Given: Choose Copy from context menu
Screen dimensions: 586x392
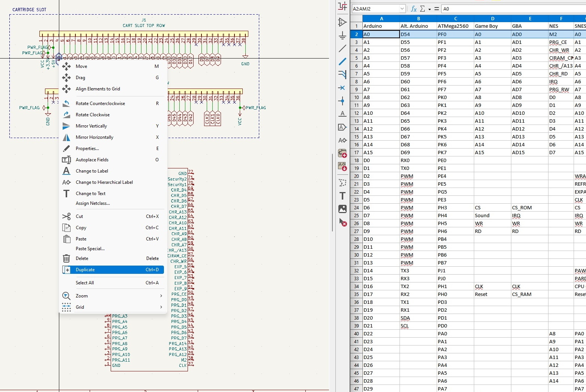Looking at the screenshot, I should 113,228.
